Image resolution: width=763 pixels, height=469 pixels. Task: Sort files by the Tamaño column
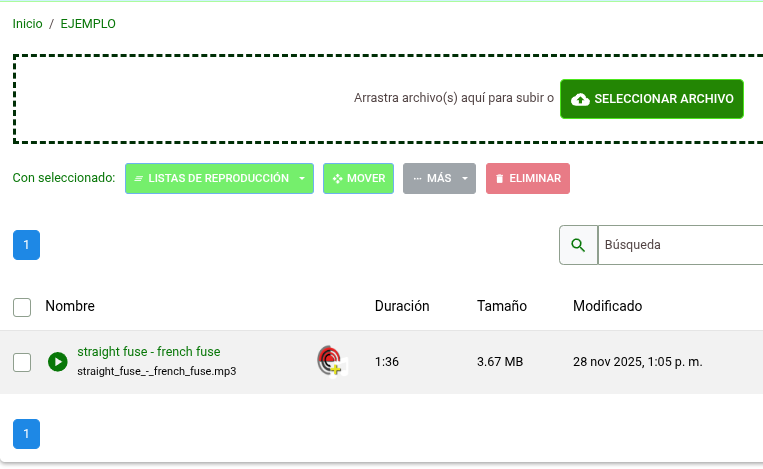click(x=501, y=306)
